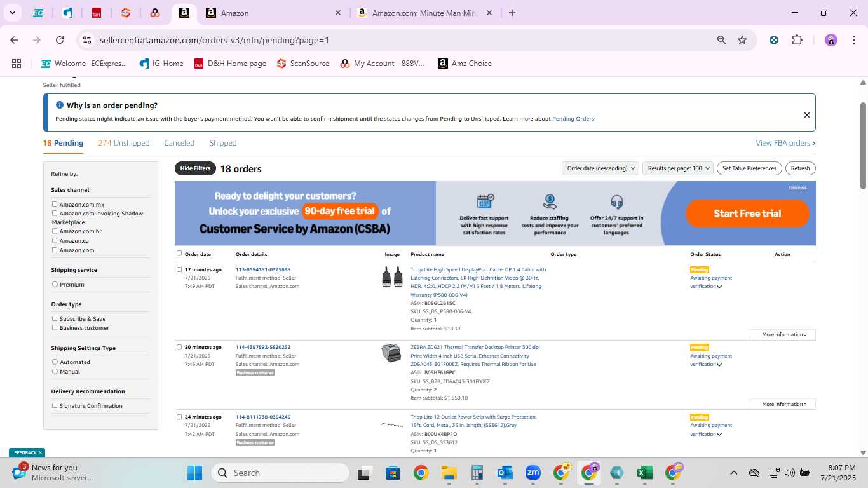Open the Chrome profile avatar

831,40
